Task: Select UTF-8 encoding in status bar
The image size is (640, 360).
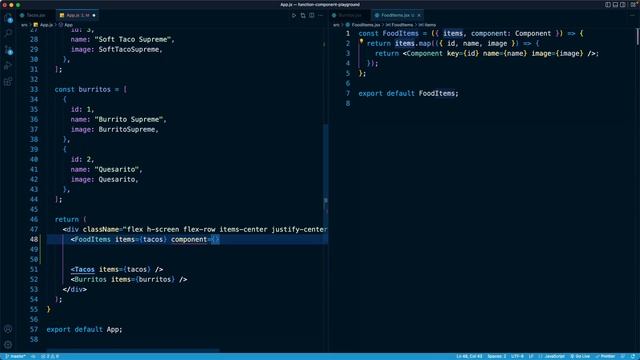Action: click(517, 356)
